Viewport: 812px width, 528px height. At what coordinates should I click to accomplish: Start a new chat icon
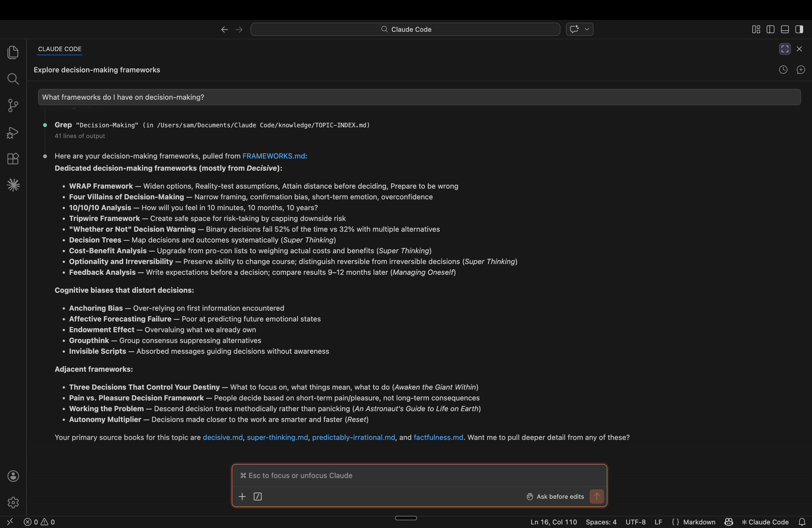click(x=800, y=70)
